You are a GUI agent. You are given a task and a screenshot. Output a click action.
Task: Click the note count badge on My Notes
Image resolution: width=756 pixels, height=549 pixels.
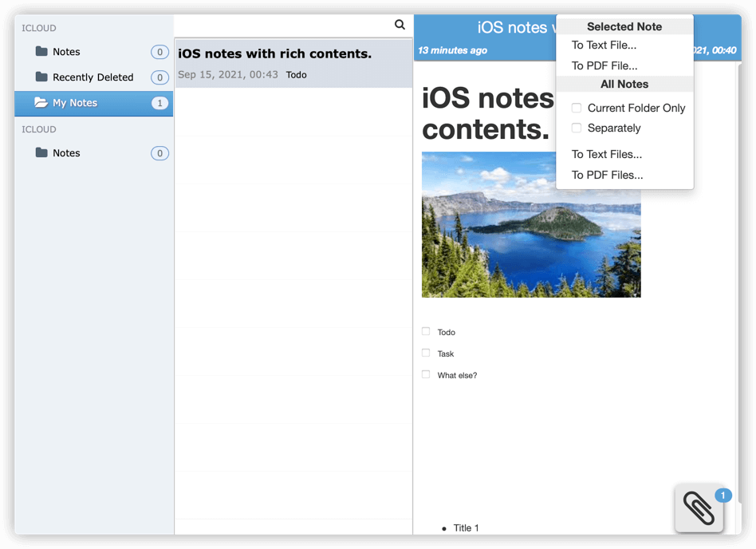pyautogui.click(x=159, y=103)
